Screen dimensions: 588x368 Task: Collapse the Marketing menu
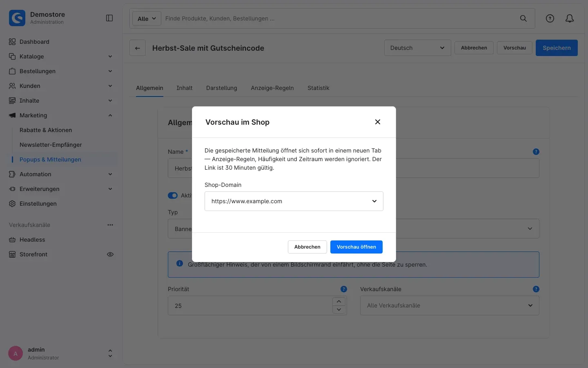click(x=61, y=115)
